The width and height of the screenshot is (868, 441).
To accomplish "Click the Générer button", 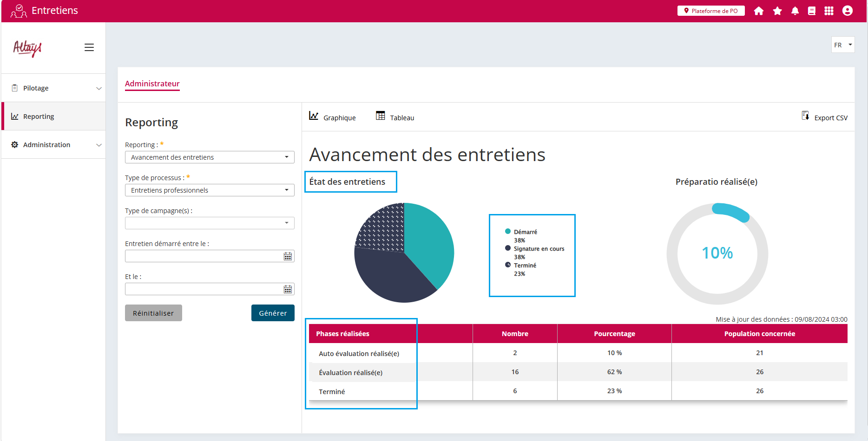I will (x=273, y=313).
